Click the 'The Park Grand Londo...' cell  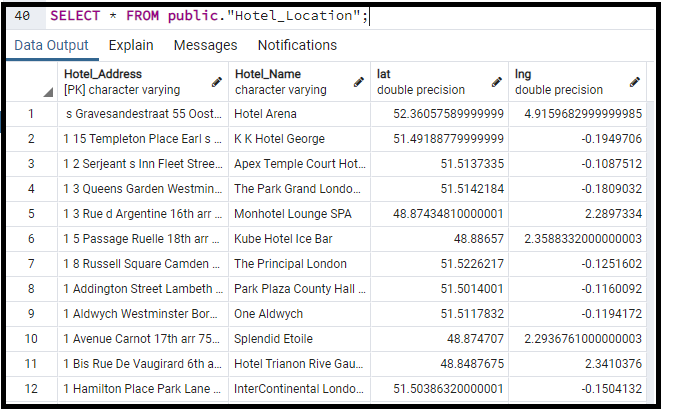coord(300,189)
